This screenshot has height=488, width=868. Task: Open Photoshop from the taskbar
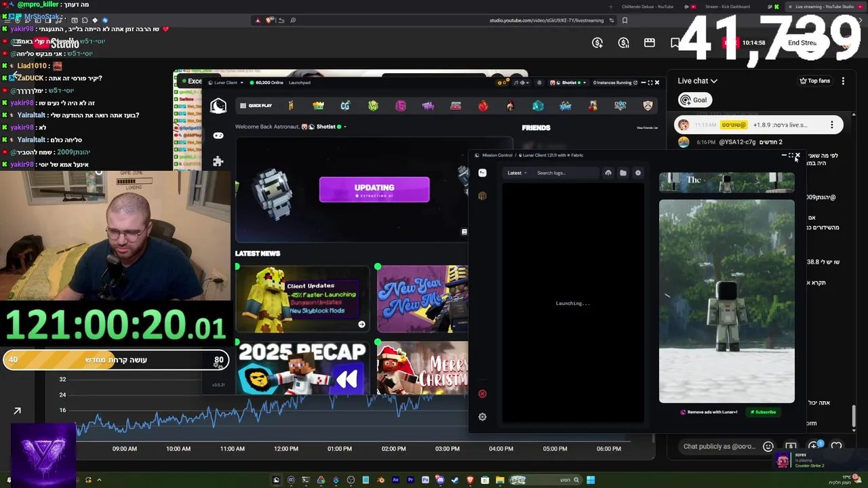coord(425,480)
